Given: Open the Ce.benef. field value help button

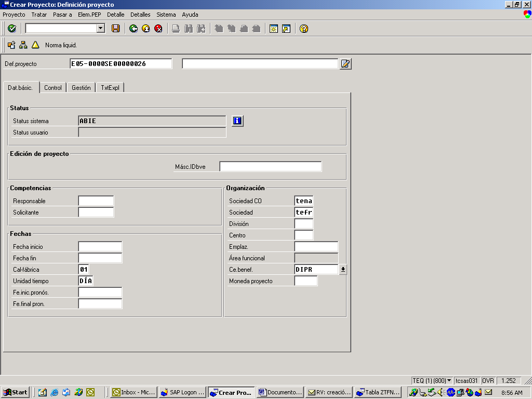Looking at the screenshot, I should click(x=343, y=270).
